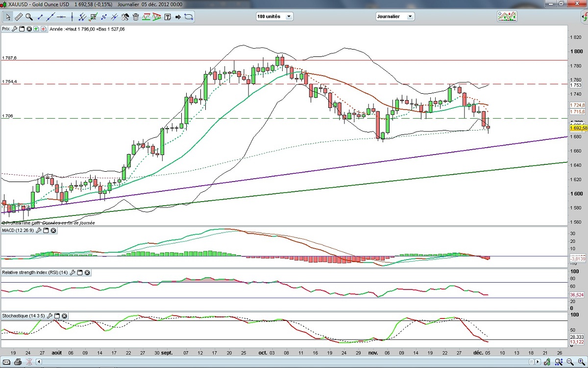Pick the ruler measurement tool

19,17
